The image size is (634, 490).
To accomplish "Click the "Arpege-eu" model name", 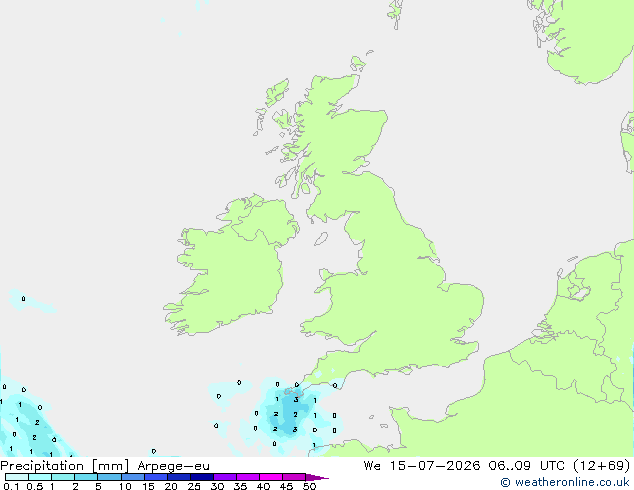I will tap(173, 466).
